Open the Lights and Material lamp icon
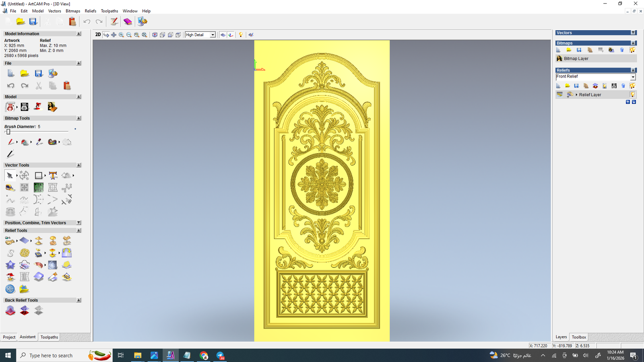 tap(241, 35)
